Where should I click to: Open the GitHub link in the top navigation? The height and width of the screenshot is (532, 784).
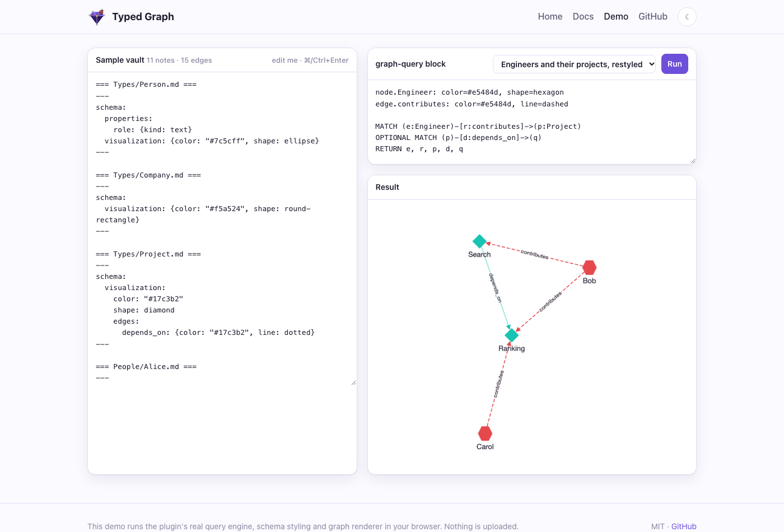point(653,17)
